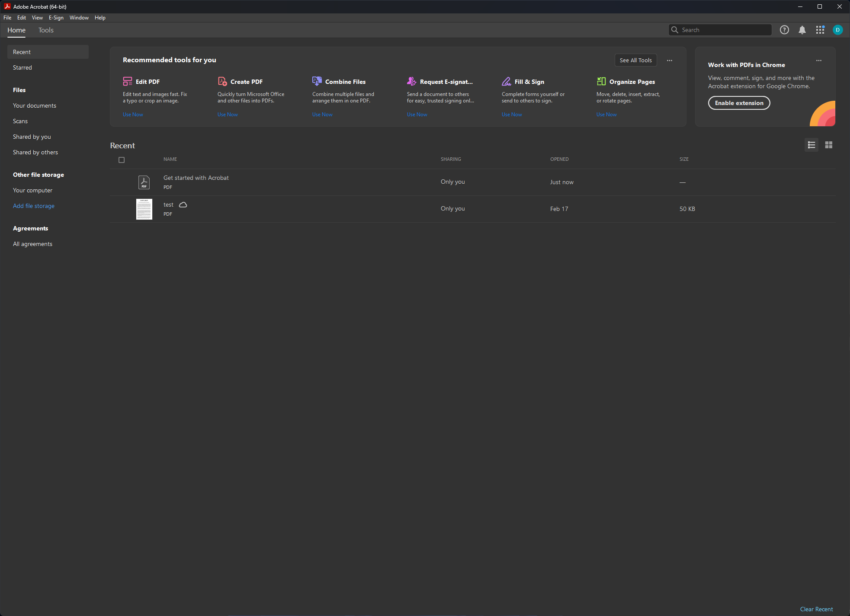
Task: Tick the select-all checkbox beside NAME
Action: pos(122,160)
